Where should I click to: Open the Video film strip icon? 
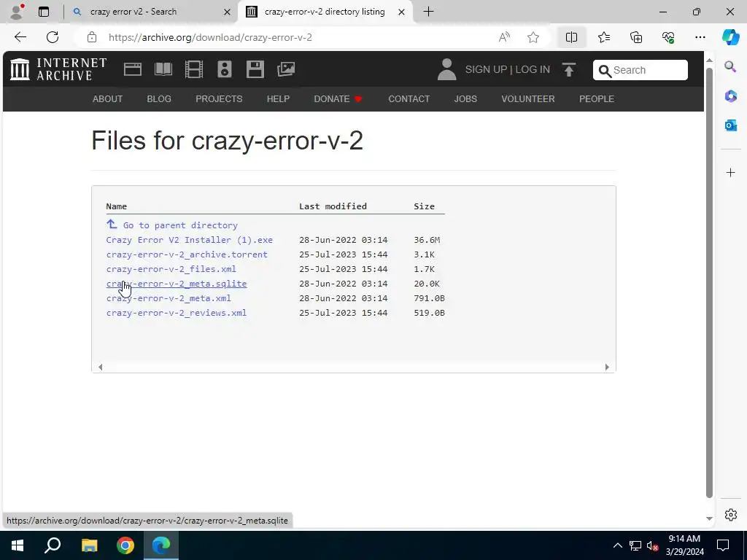click(x=194, y=69)
